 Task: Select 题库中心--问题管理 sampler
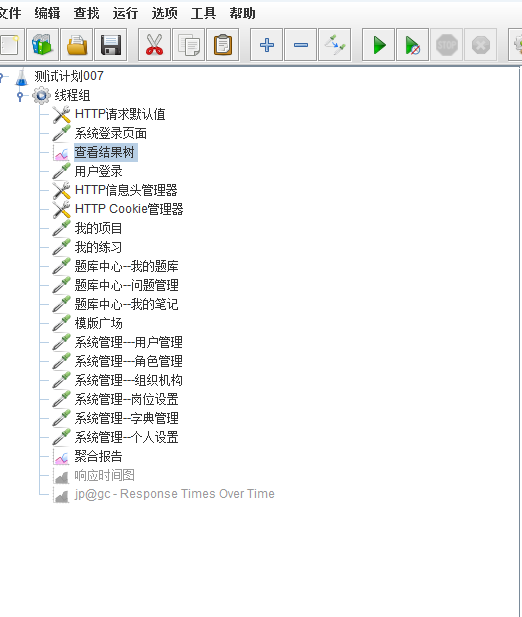tap(126, 285)
